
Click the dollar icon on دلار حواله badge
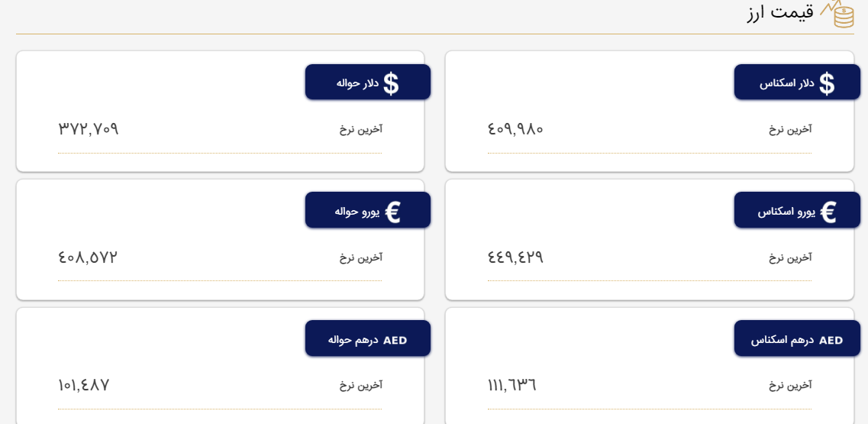tap(391, 83)
